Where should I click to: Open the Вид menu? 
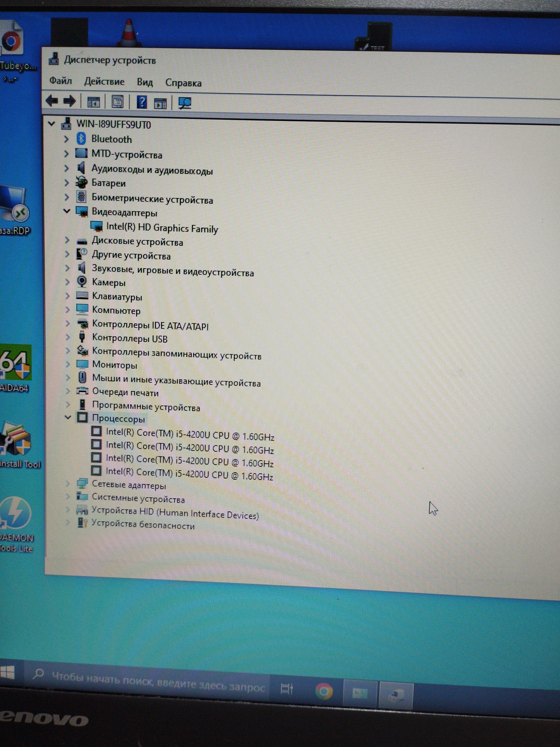point(145,82)
